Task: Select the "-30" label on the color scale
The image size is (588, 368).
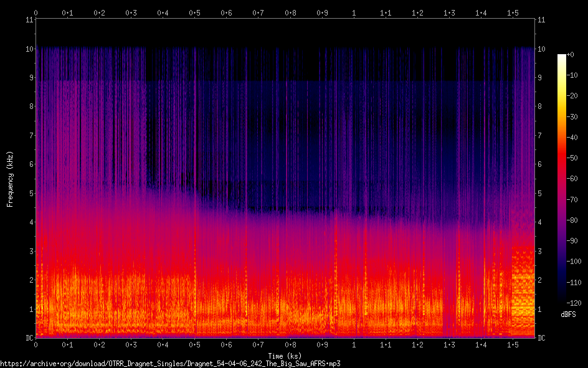Action: coord(575,117)
